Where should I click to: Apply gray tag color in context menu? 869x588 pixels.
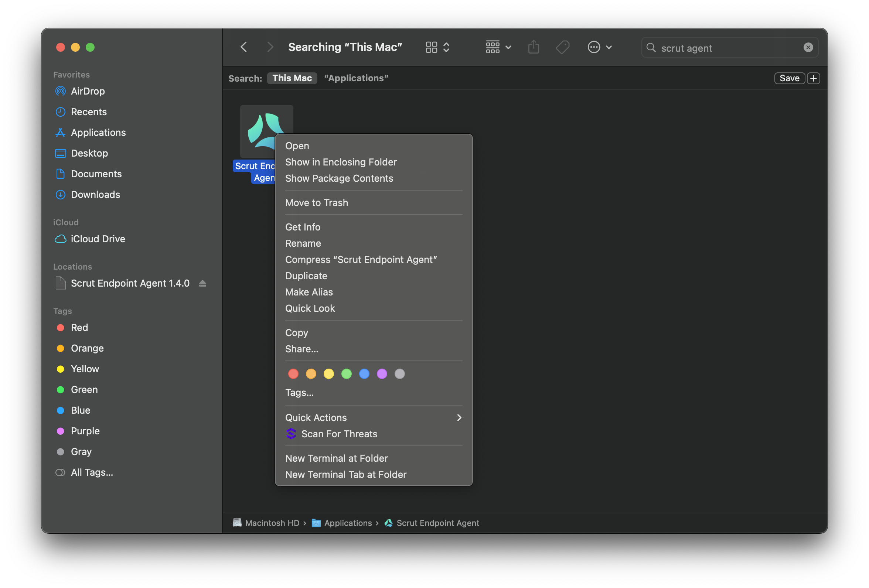tap(400, 374)
